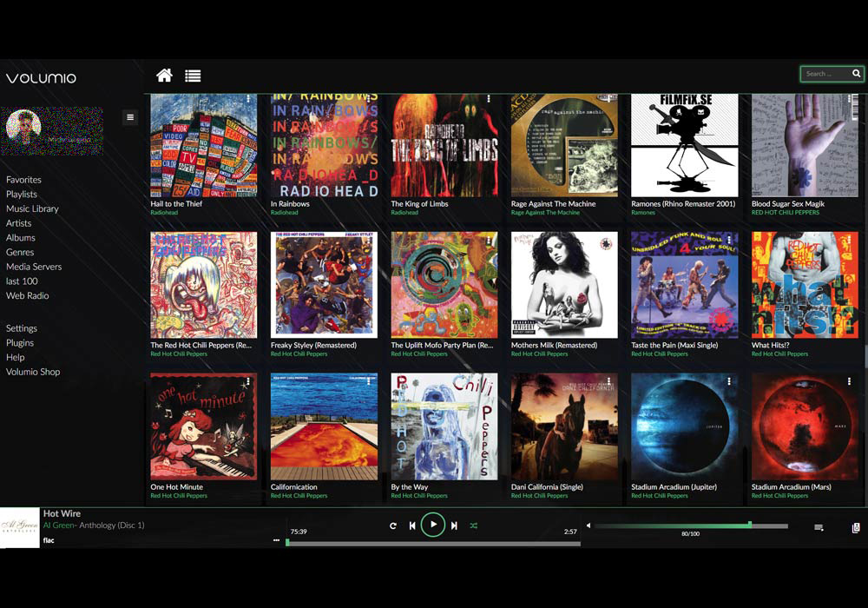This screenshot has width=868, height=608.
Task: Click the Volumio logo
Action: tap(41, 78)
